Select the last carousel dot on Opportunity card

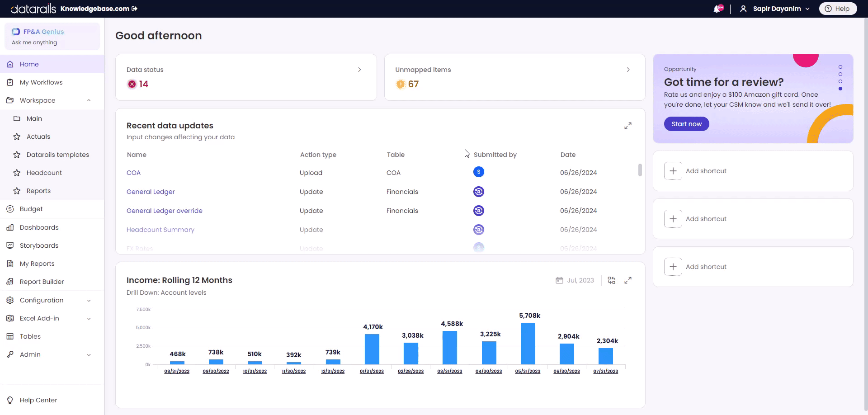point(840,89)
